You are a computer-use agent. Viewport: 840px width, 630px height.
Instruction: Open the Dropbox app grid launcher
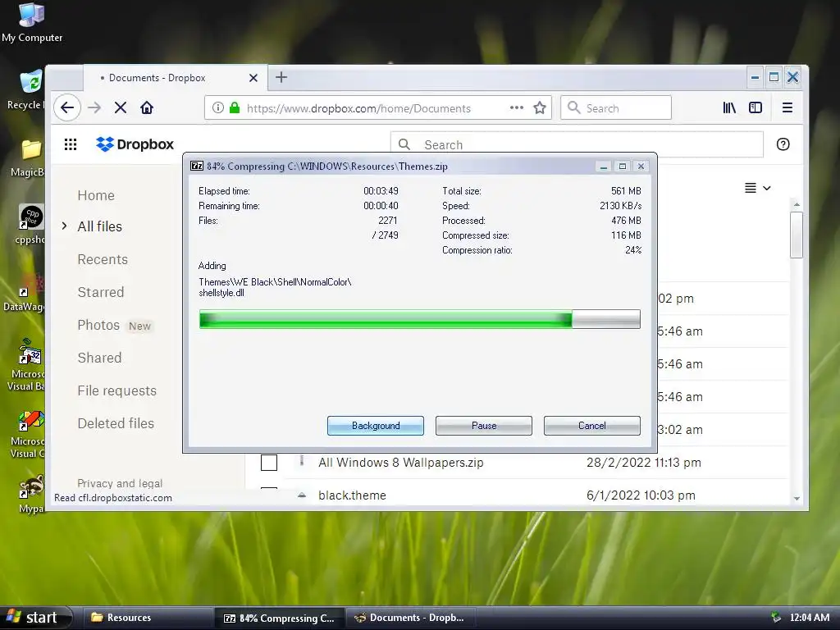(71, 144)
